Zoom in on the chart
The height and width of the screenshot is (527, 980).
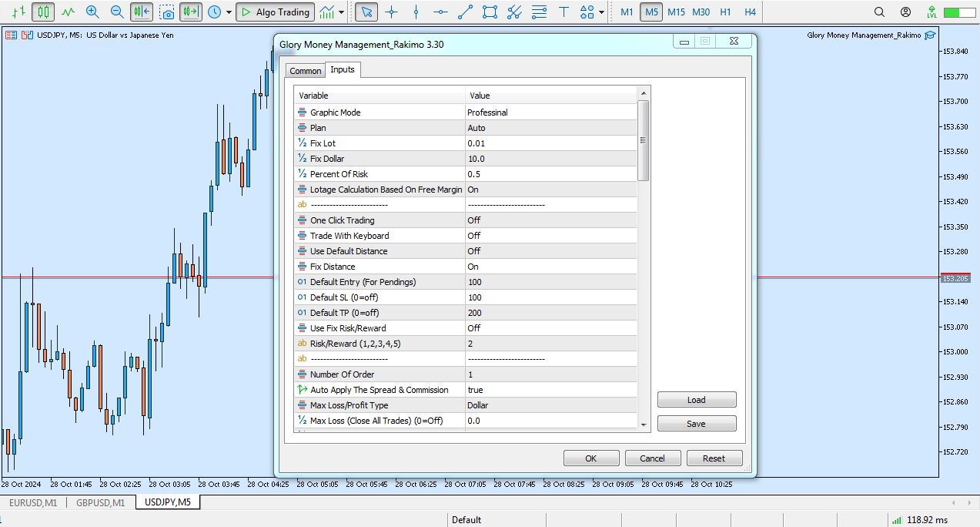coord(92,12)
